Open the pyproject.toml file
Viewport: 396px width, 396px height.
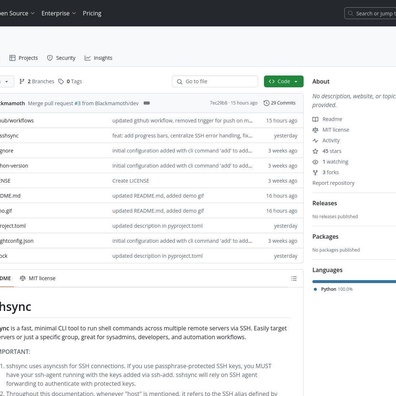coord(13,226)
